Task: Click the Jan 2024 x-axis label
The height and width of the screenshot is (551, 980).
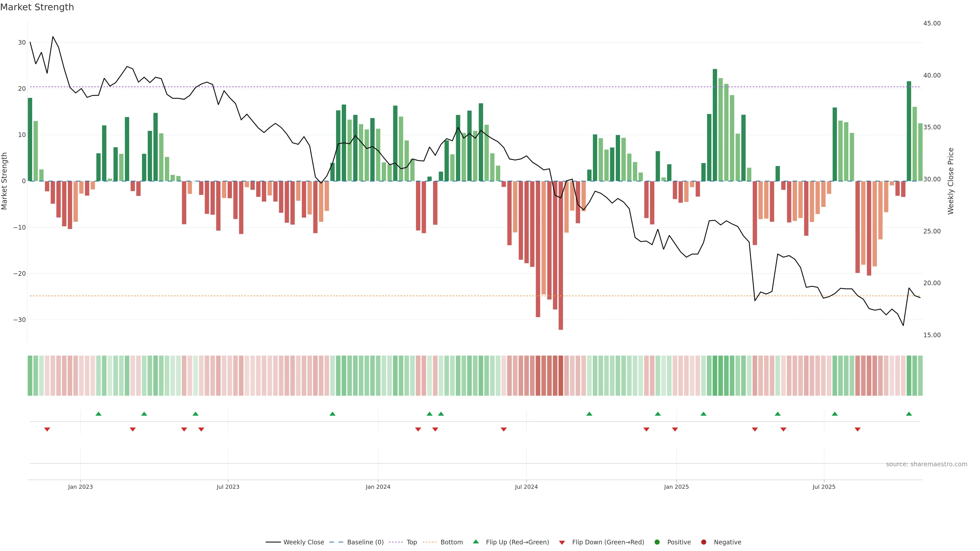Action: pos(378,487)
